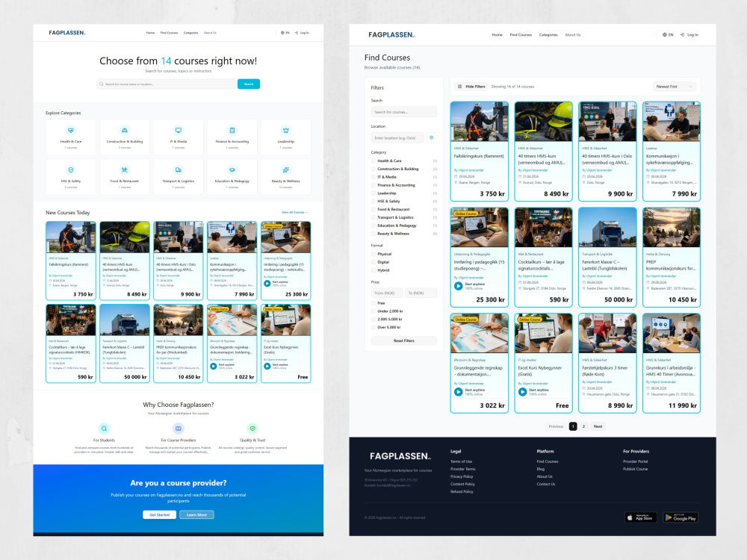
Task: Click For Course Providers book icon
Action: click(x=179, y=429)
